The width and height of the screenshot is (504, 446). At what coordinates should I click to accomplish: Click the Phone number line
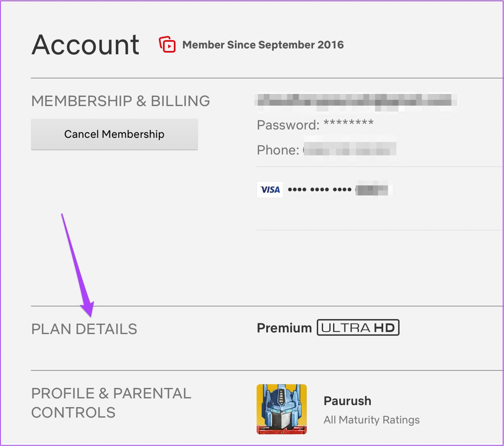point(326,150)
